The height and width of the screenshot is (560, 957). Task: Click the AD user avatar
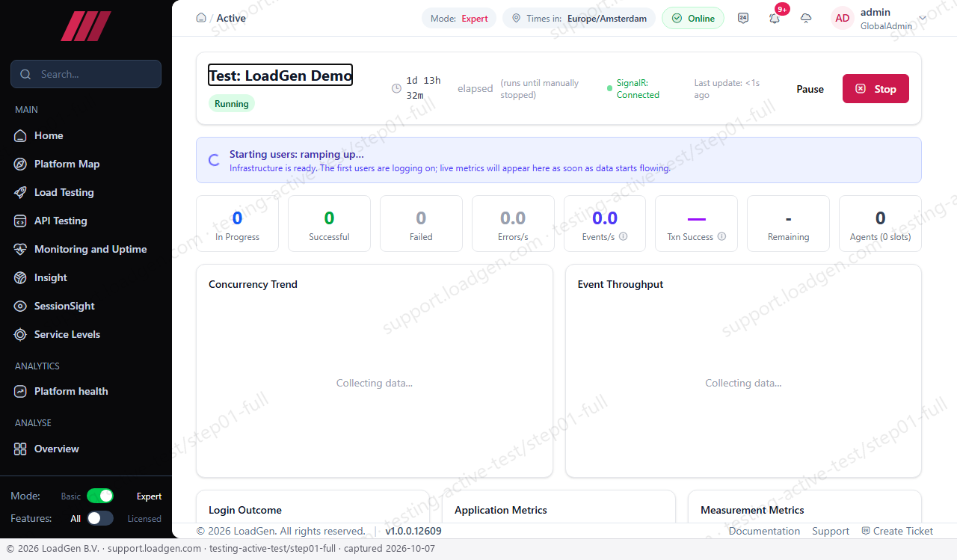[x=843, y=18]
